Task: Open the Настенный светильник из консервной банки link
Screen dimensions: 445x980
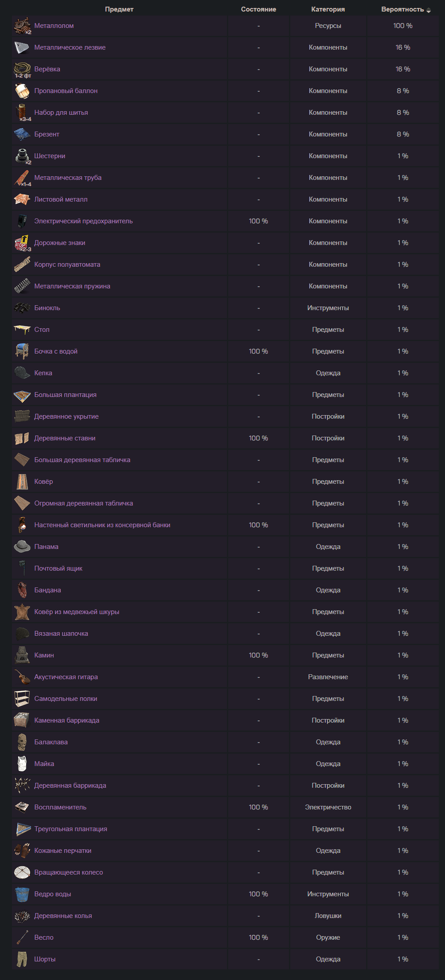Action: [x=102, y=525]
